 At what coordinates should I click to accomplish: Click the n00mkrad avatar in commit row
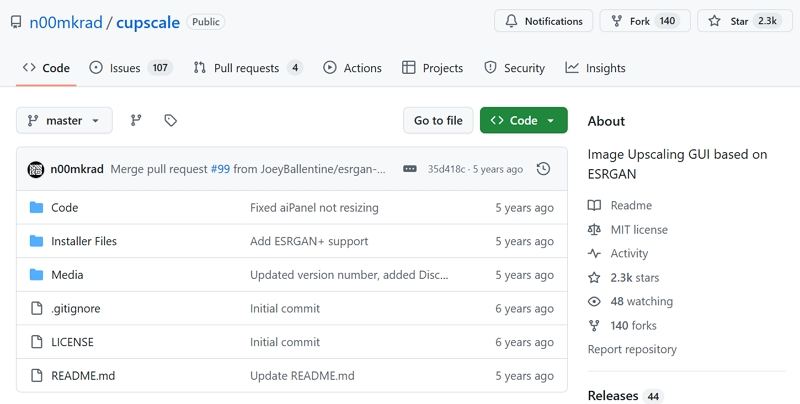[36, 169]
